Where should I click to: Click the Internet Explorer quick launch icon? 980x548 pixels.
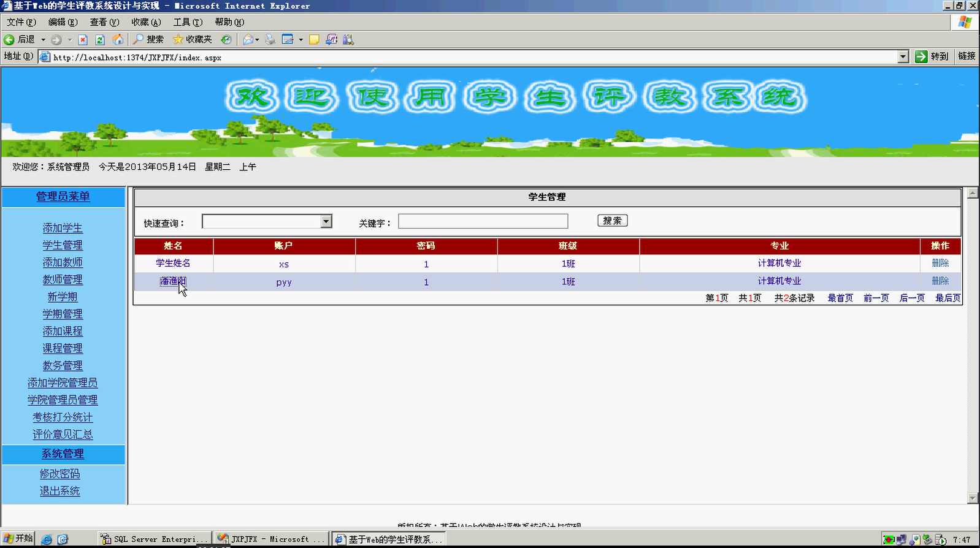point(47,539)
